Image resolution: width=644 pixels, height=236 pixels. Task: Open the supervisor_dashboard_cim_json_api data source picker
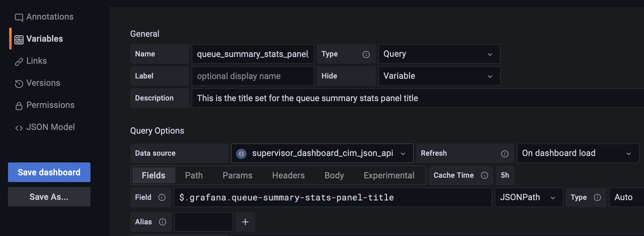click(x=322, y=153)
